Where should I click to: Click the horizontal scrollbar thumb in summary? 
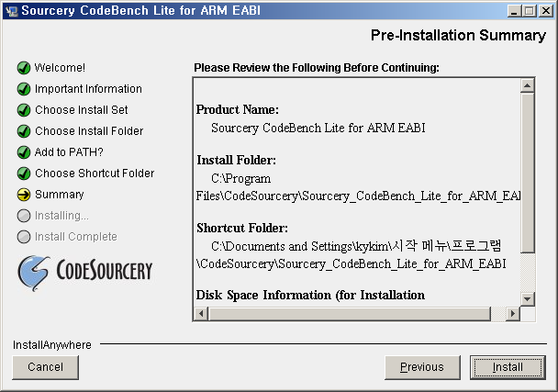tap(350, 314)
